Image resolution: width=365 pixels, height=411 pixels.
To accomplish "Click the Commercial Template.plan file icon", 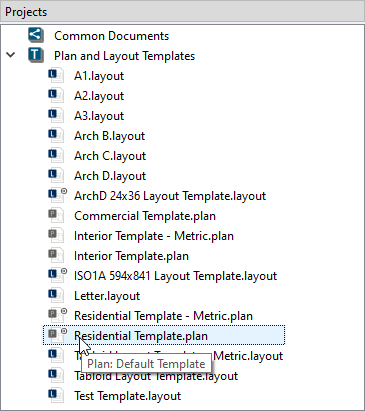I will tap(56, 215).
